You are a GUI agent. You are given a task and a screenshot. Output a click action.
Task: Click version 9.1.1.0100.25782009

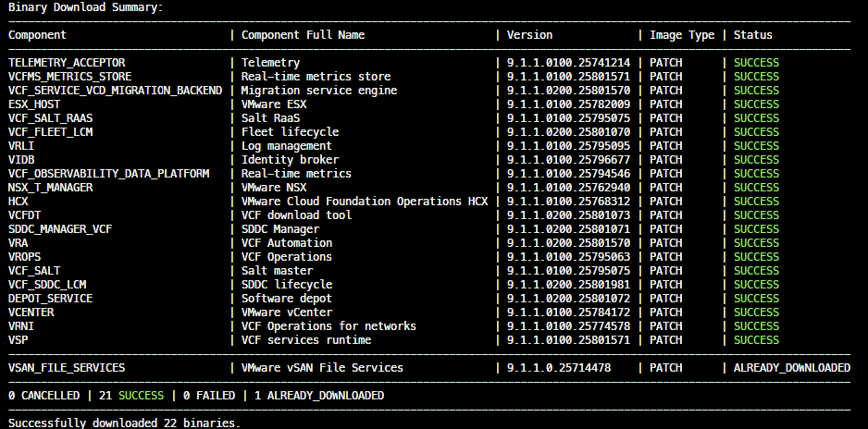click(x=568, y=104)
